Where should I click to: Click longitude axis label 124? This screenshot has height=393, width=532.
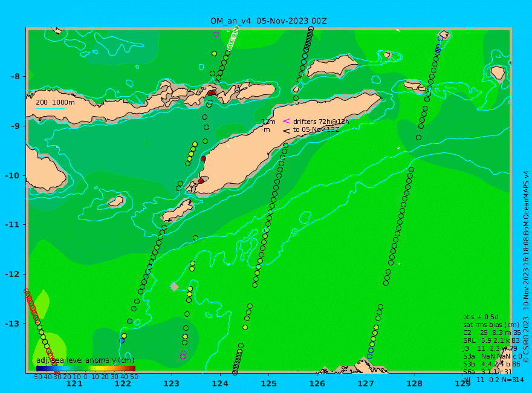pyautogui.click(x=220, y=384)
